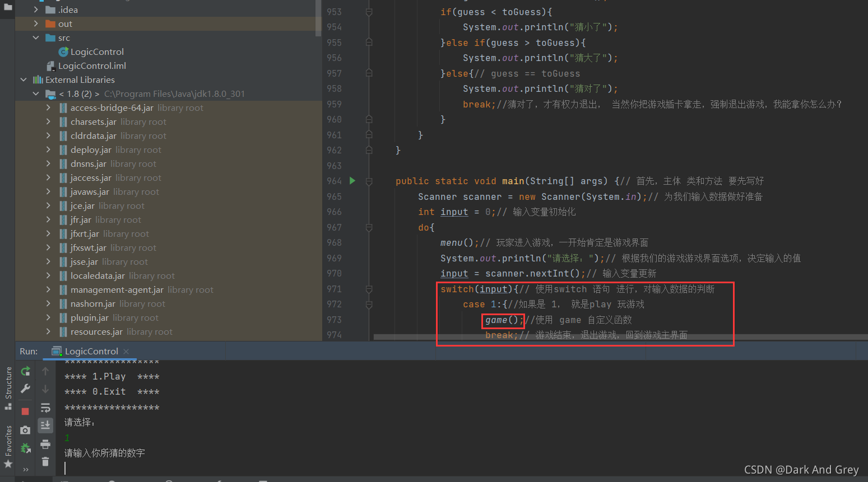
Task: Click the print icon in Run panel
Action: pyautogui.click(x=45, y=444)
